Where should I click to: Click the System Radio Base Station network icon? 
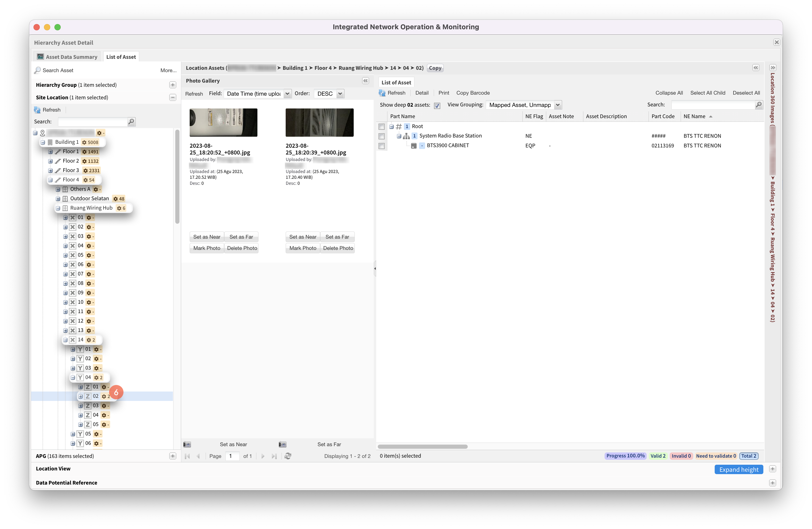406,136
